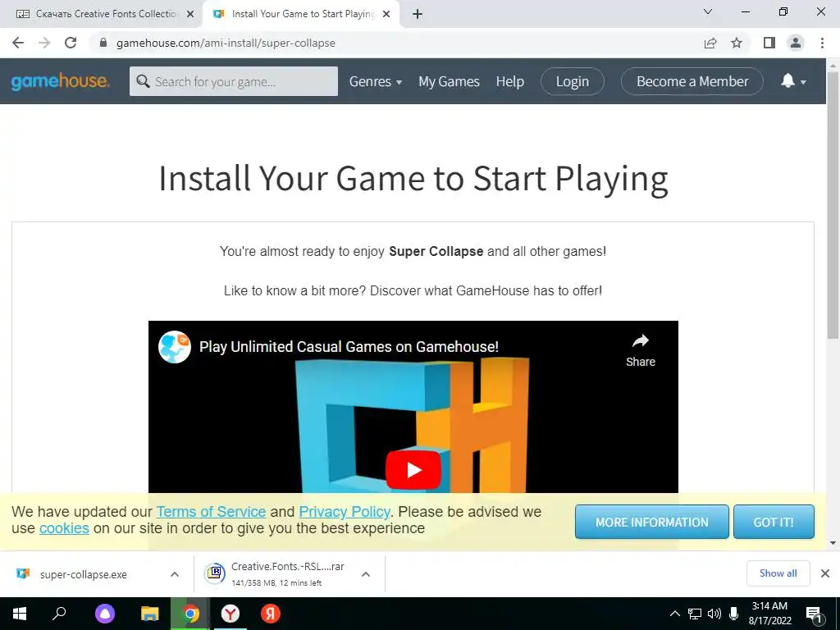Show hidden system tray icons
This screenshot has width=840, height=630.
(x=675, y=614)
